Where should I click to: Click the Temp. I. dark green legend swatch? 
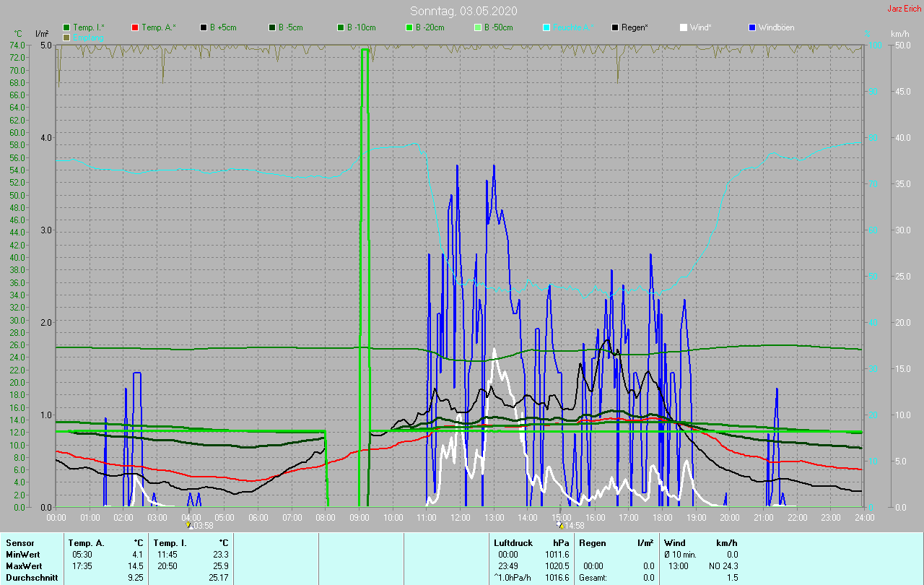point(67,27)
